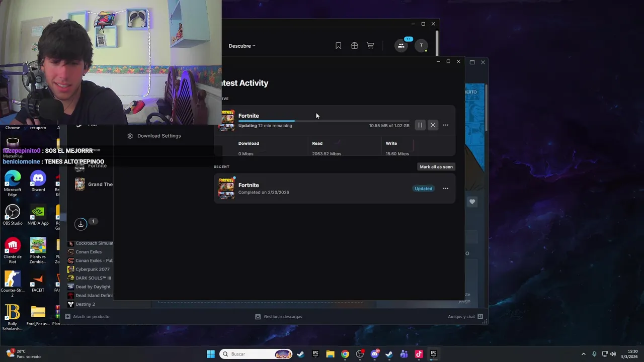
Task: Select Cockroach Simulator in Steam library
Action: (x=91, y=243)
